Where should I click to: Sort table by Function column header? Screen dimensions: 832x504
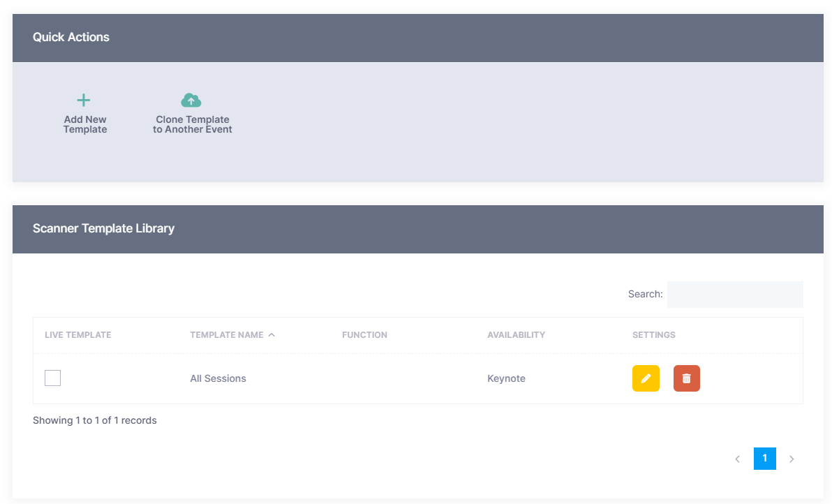[x=364, y=335]
